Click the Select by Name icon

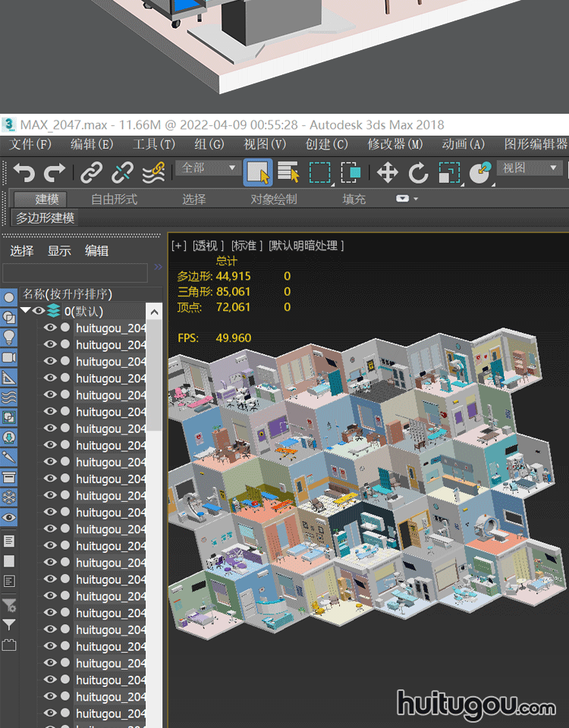[288, 173]
